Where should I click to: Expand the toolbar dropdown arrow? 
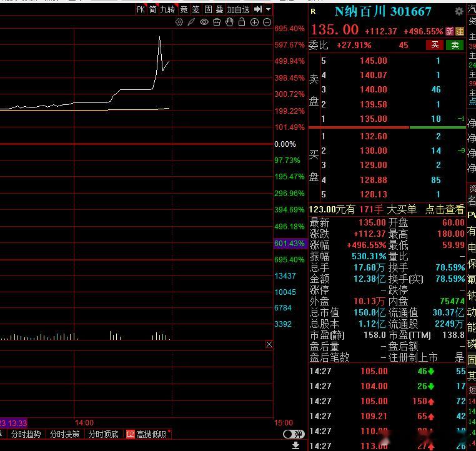click(x=269, y=9)
